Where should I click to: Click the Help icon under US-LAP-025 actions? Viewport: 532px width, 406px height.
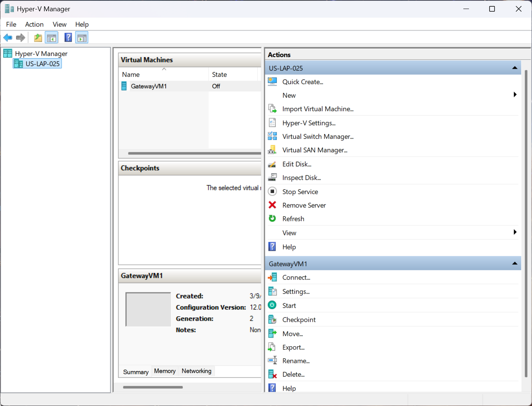pos(272,247)
